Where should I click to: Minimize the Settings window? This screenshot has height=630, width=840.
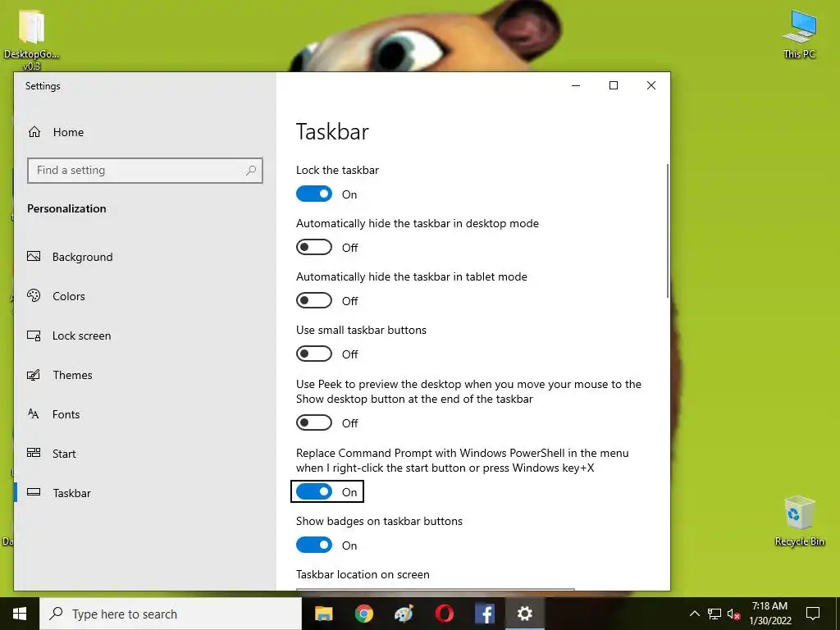tap(576, 85)
